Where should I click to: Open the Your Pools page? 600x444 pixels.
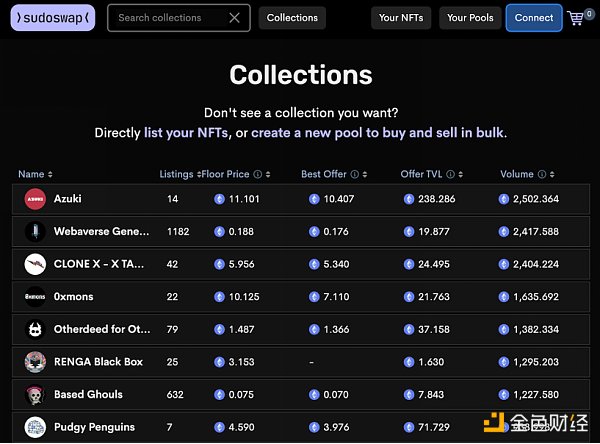click(x=470, y=18)
